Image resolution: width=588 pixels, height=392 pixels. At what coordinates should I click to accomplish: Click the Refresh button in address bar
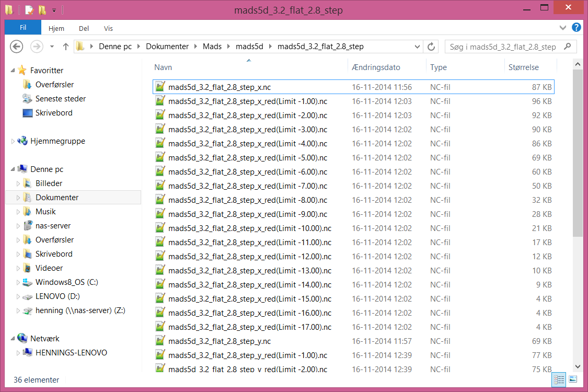[431, 47]
